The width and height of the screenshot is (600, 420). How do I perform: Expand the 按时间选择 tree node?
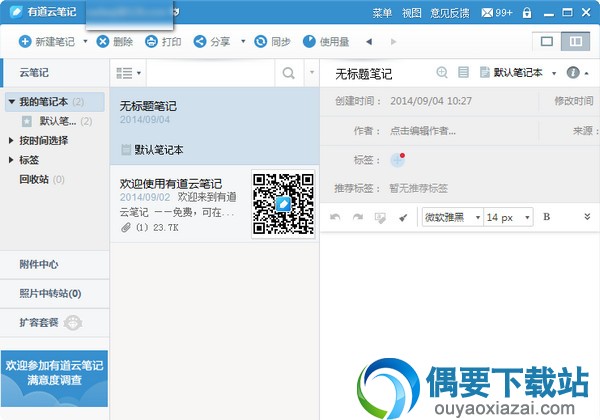pyautogui.click(x=11, y=141)
